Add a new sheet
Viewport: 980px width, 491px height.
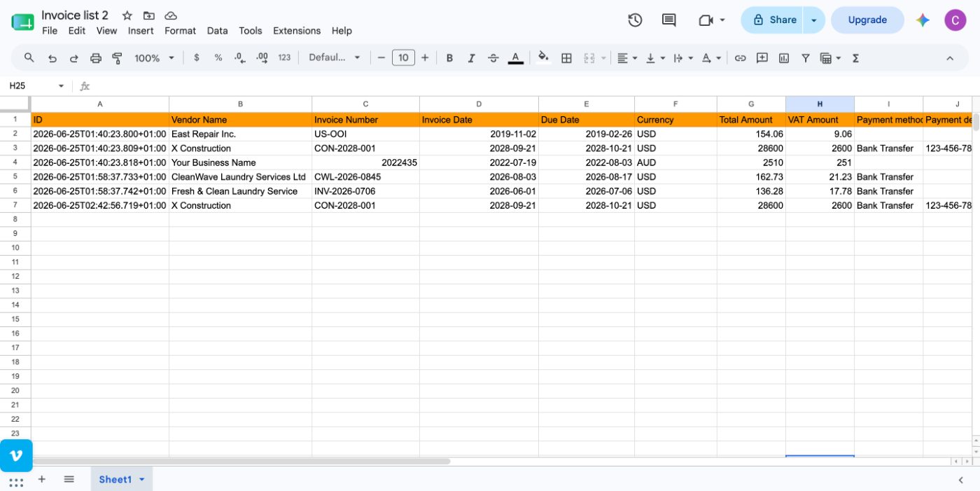click(41, 479)
